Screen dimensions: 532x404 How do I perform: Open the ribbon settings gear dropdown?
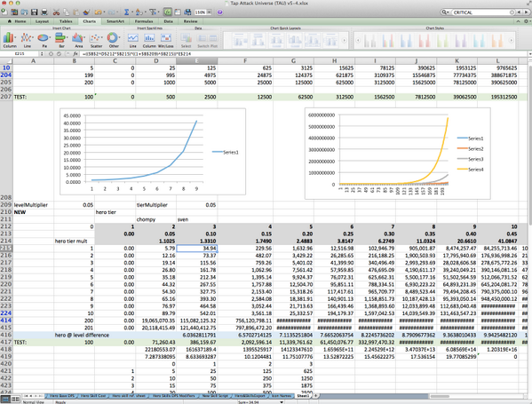click(x=527, y=21)
